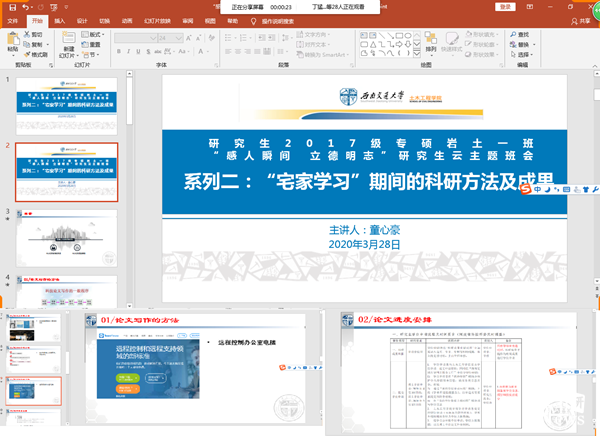Switch to the Insert (插入) ribbon tab

click(x=60, y=19)
